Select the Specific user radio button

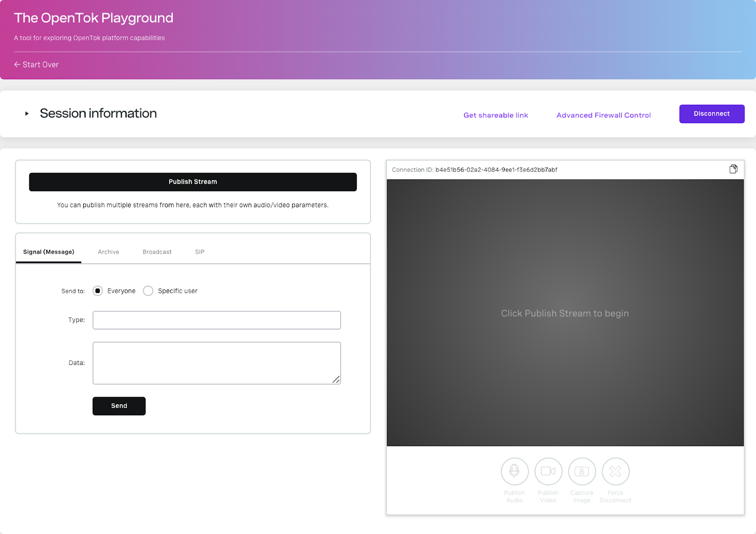(x=148, y=291)
